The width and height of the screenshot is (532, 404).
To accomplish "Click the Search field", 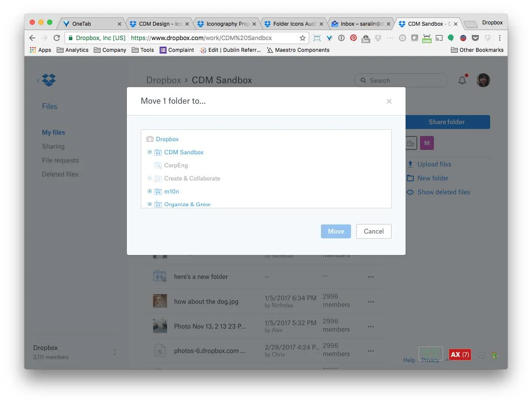I will point(401,80).
